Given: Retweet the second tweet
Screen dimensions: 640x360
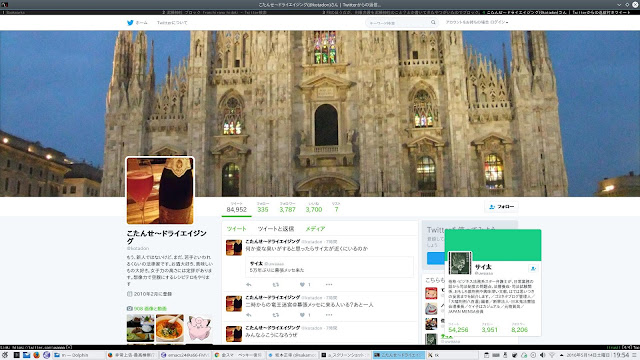Looking at the screenshot, I should (276, 315).
